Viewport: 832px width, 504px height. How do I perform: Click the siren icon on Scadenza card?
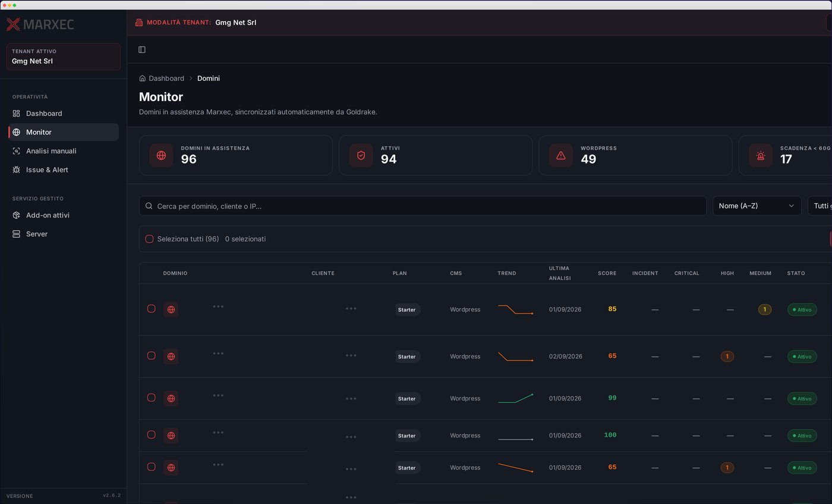click(760, 156)
